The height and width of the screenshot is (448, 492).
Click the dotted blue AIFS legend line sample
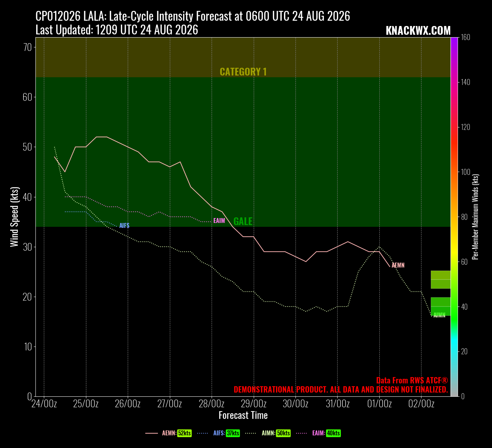pos(203,434)
